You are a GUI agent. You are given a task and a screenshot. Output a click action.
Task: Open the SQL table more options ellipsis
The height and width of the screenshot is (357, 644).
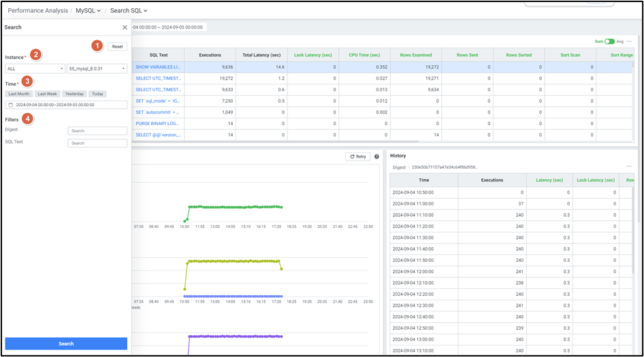tap(630, 41)
